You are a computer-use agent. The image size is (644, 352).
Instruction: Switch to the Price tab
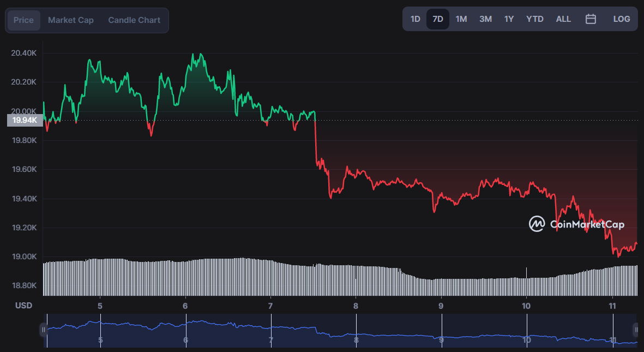click(x=24, y=20)
